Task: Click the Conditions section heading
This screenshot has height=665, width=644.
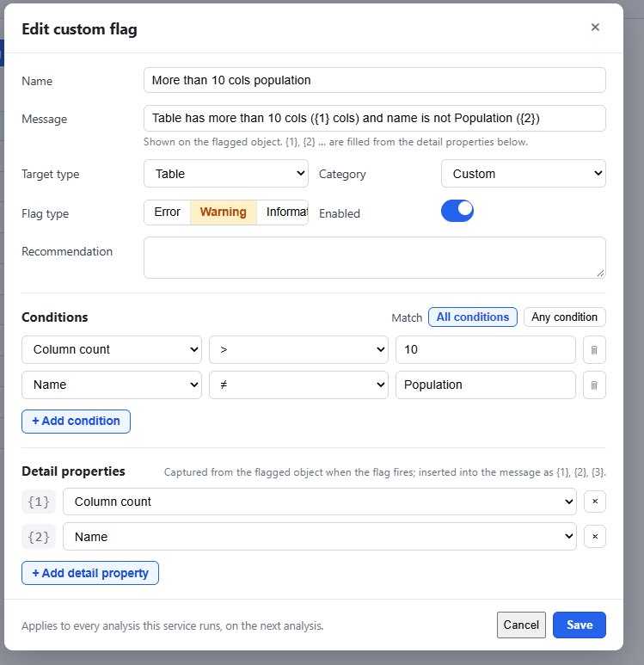Action: coord(55,317)
